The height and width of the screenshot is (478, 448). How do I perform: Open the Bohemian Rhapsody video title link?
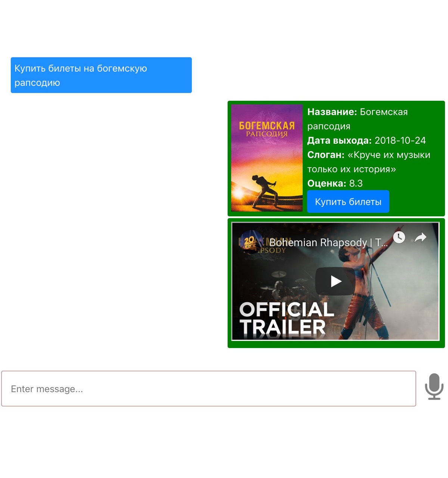coord(329,242)
